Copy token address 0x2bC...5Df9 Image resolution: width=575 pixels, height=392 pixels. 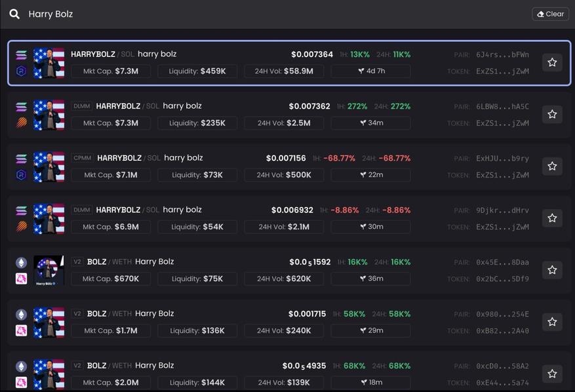coord(502,279)
